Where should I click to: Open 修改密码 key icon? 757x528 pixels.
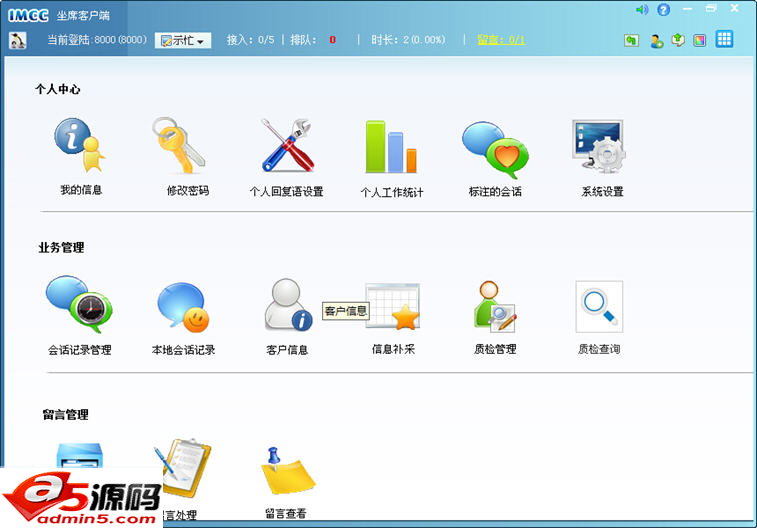pos(179,145)
